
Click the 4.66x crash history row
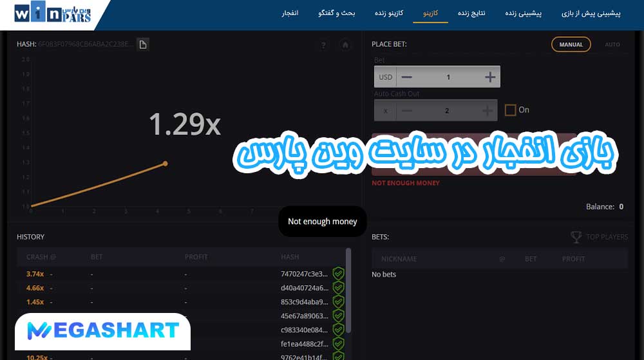point(181,288)
